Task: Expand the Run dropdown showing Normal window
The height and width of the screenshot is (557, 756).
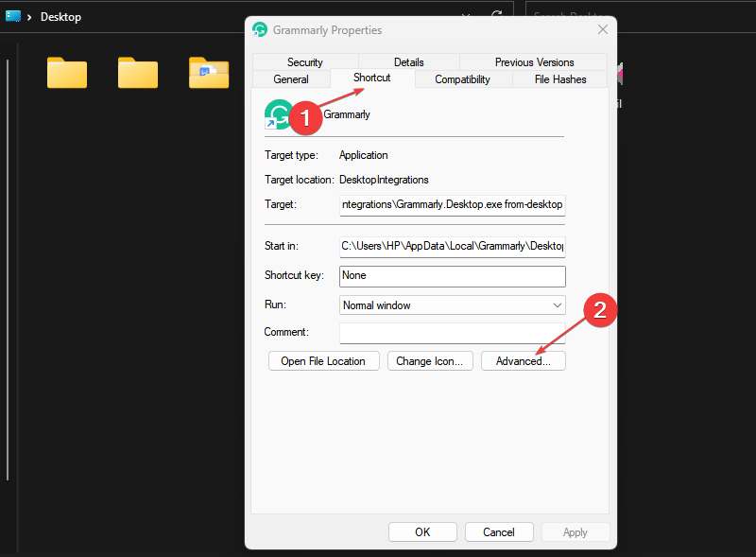Action: point(453,305)
